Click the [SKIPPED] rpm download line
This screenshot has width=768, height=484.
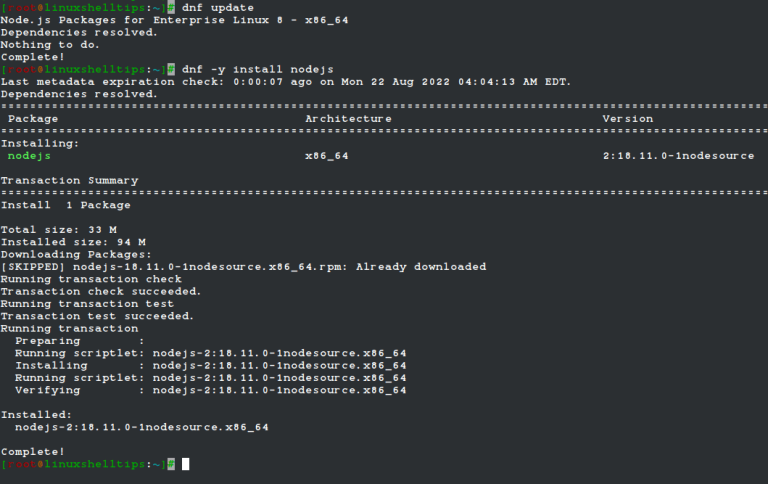point(243,266)
